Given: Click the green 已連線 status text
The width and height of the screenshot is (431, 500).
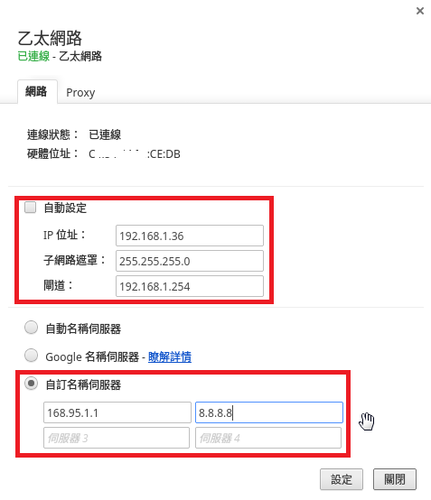Looking at the screenshot, I should tap(34, 56).
